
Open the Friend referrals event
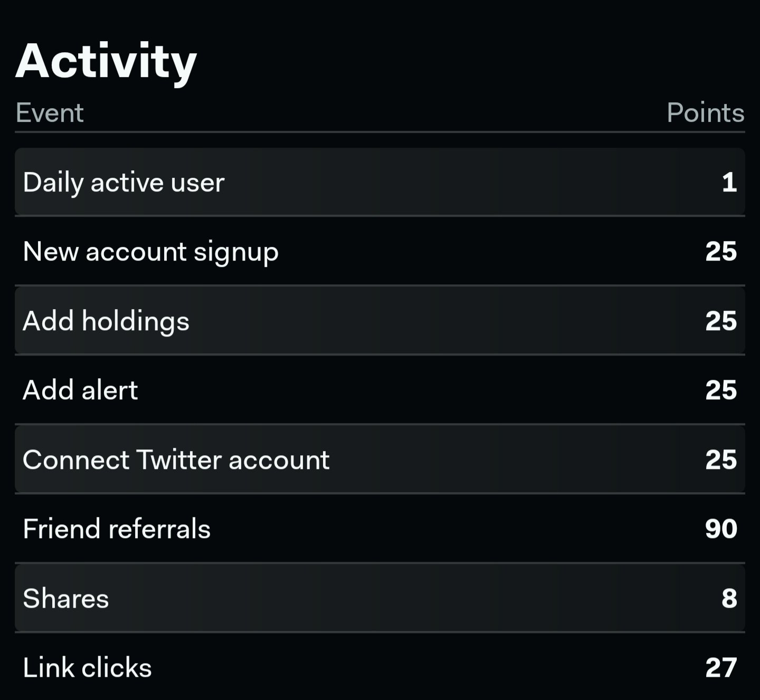pyautogui.click(x=380, y=529)
